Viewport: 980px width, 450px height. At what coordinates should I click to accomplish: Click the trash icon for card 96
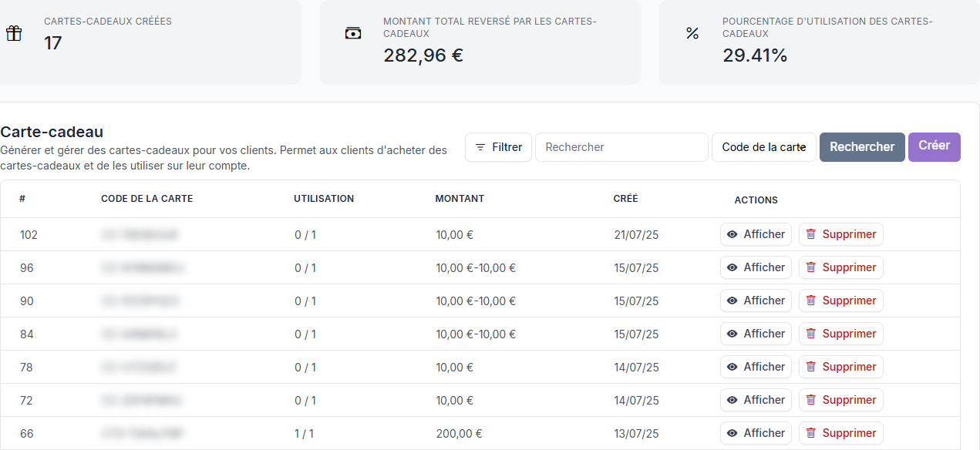pyautogui.click(x=811, y=267)
